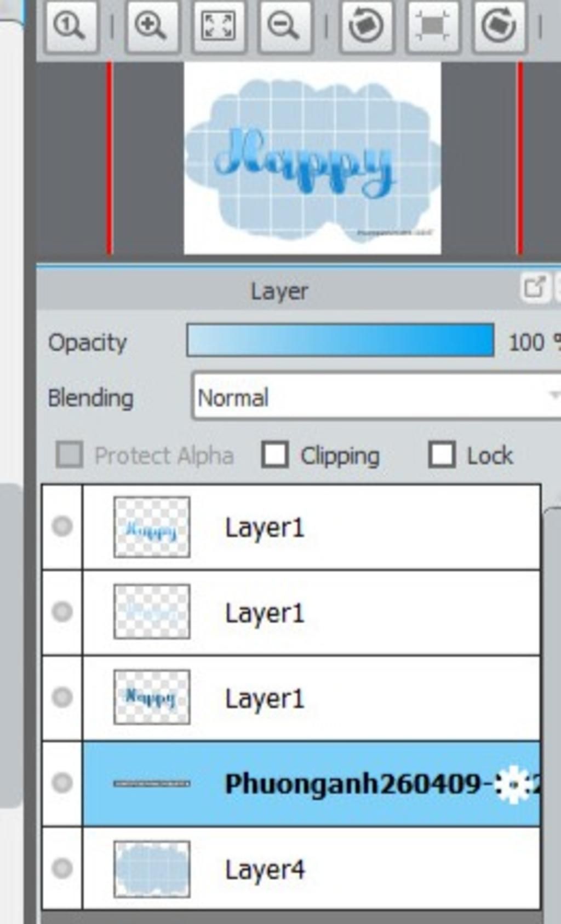Click the zoom in magnifier icon
This screenshot has height=924, width=561.
[x=152, y=26]
